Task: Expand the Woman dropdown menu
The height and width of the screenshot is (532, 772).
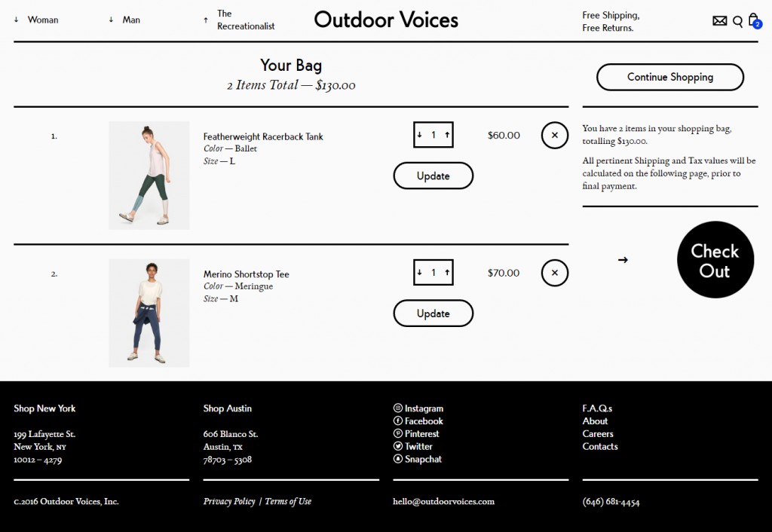Action: coord(36,20)
